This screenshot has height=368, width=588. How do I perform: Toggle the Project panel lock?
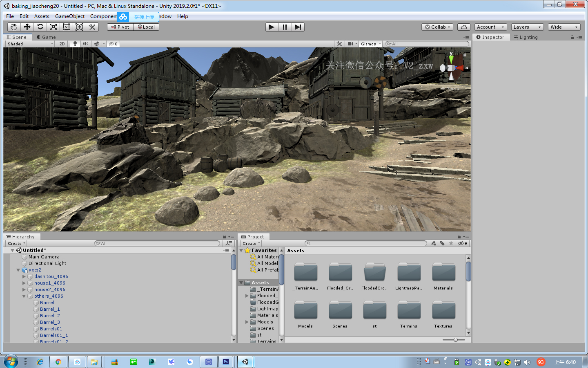pos(459,237)
